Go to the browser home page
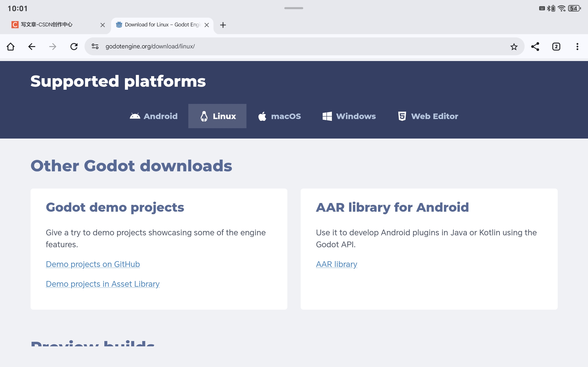The image size is (588, 367). click(x=10, y=46)
